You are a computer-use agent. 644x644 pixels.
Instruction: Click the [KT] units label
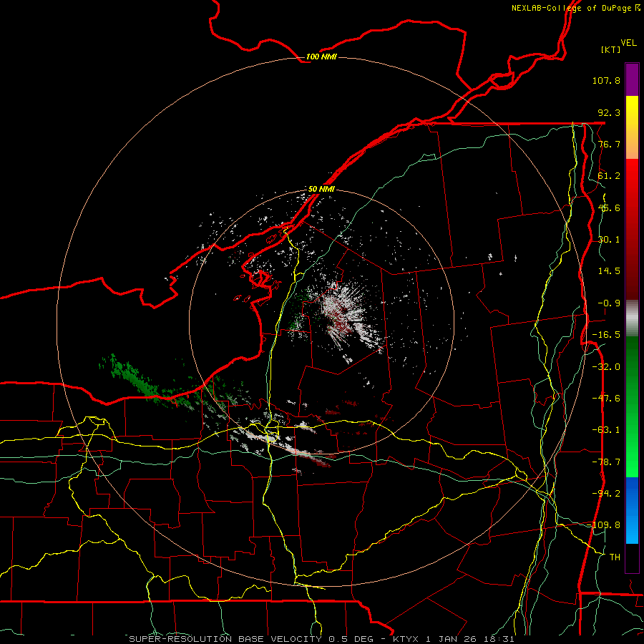tap(610, 49)
